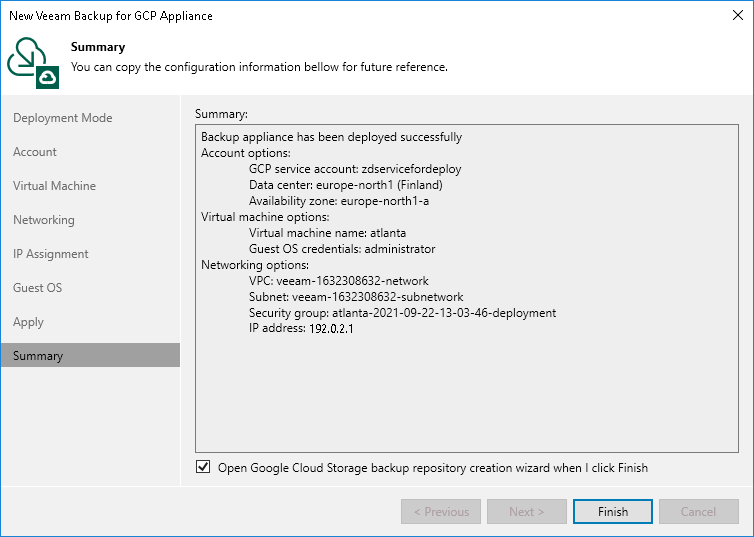754x537 pixels.
Task: Click the 'Security group: atlanta-2021-09-22' line
Action: coord(402,313)
